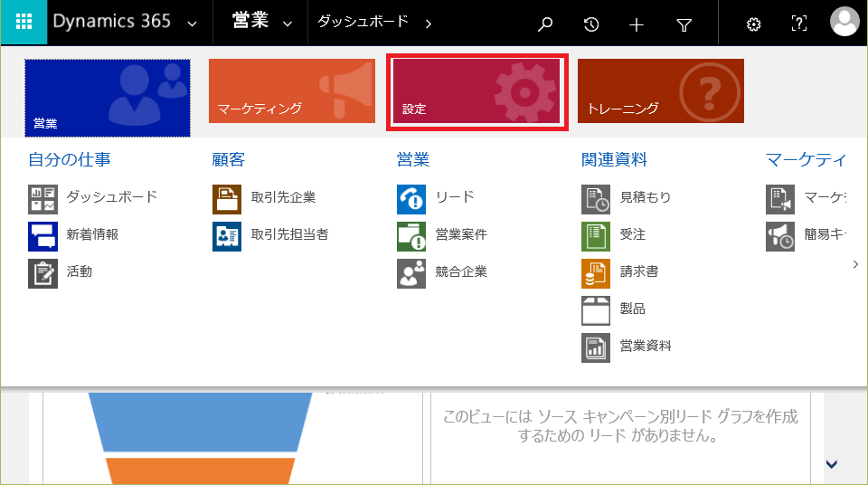Open recently viewed items history icon
Viewport: 868px width, 485px height.
pos(591,24)
